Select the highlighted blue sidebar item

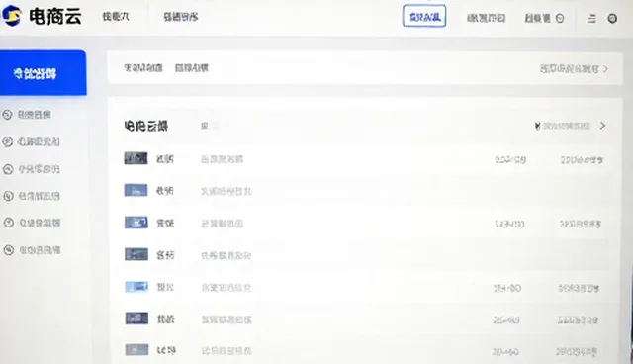click(x=43, y=73)
